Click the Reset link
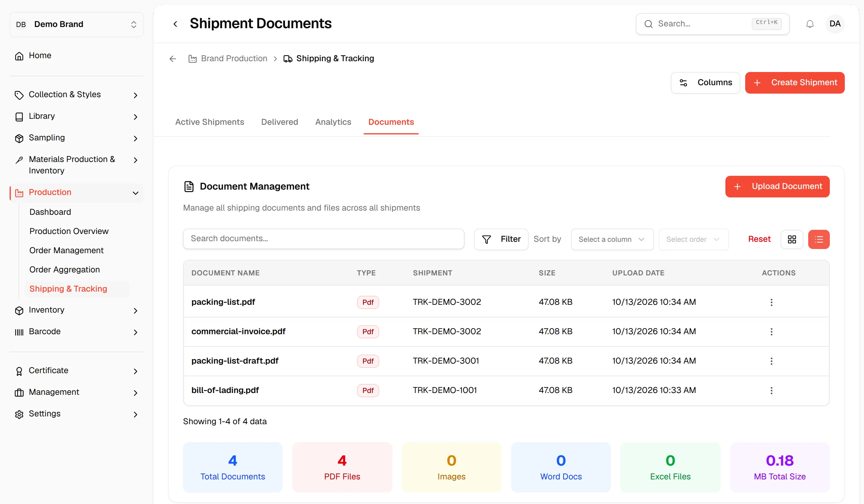 pos(759,239)
